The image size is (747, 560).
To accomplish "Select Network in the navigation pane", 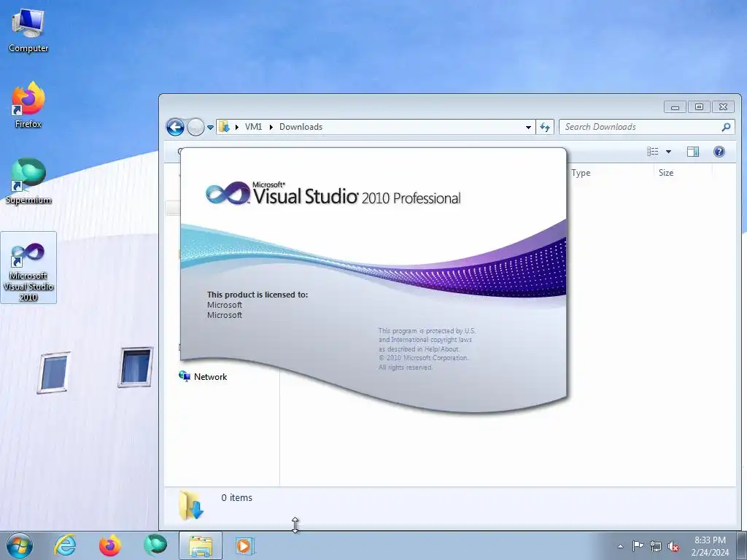I will coord(203,377).
